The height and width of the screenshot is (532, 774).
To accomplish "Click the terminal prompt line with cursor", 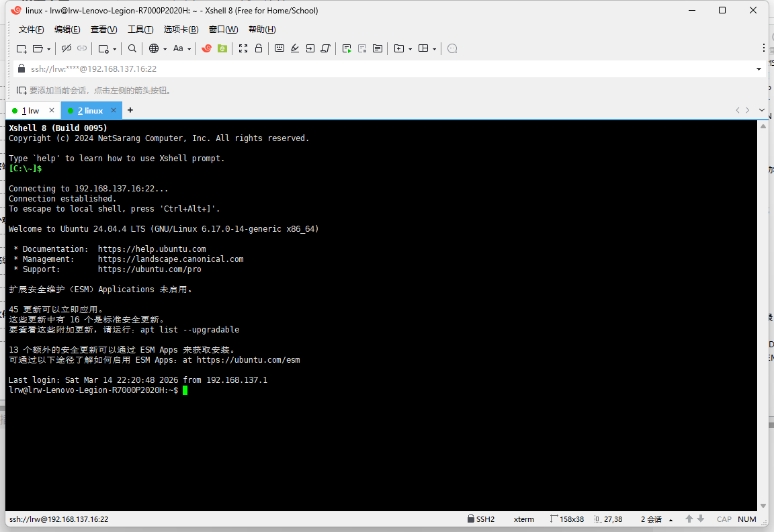I will (x=98, y=390).
